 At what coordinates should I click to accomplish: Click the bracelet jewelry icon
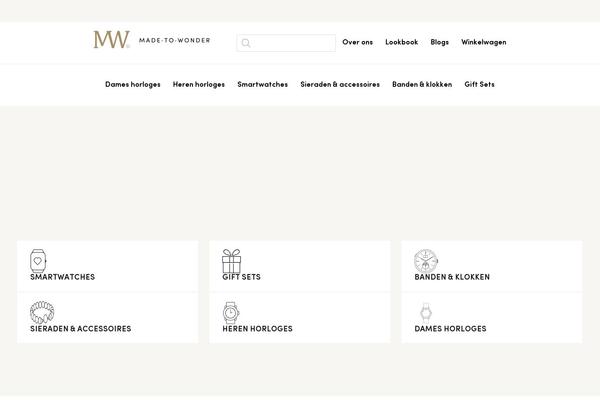pos(42,313)
